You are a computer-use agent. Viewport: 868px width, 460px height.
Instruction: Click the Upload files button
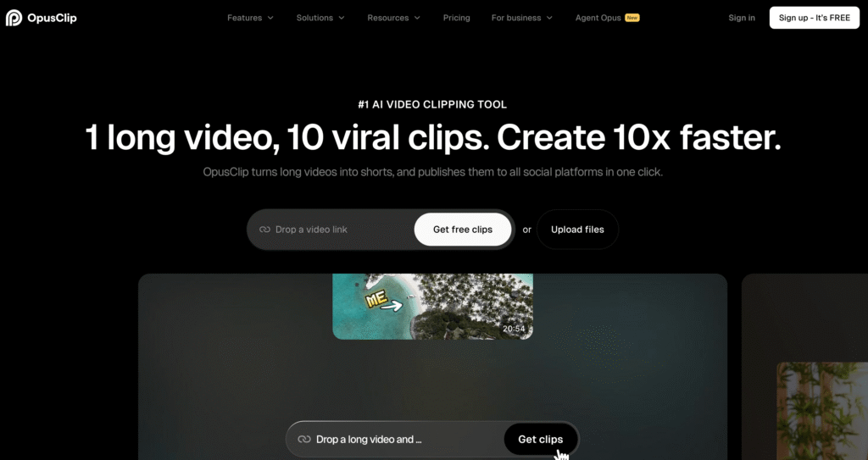pyautogui.click(x=577, y=230)
